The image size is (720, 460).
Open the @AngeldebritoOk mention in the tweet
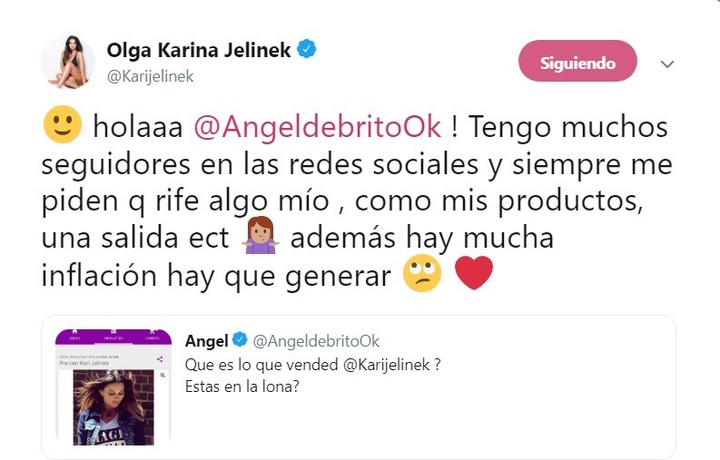pos(318,127)
